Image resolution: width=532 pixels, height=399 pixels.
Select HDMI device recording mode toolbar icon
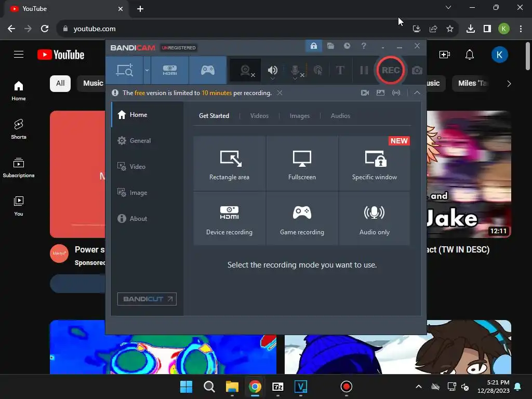(x=170, y=70)
